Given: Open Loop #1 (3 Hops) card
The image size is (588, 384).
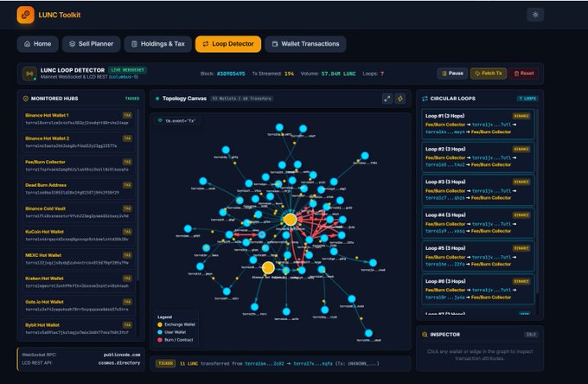Looking at the screenshot, I should [x=478, y=125].
